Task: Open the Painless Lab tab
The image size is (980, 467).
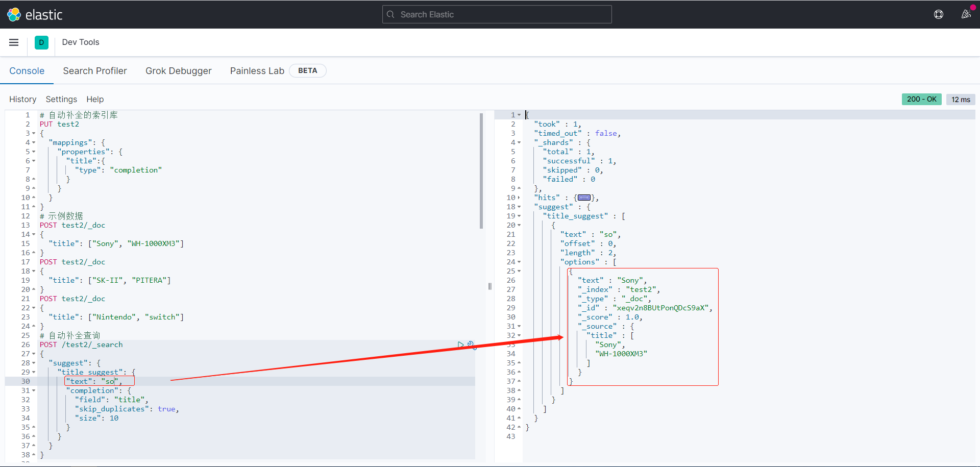Action: (257, 71)
